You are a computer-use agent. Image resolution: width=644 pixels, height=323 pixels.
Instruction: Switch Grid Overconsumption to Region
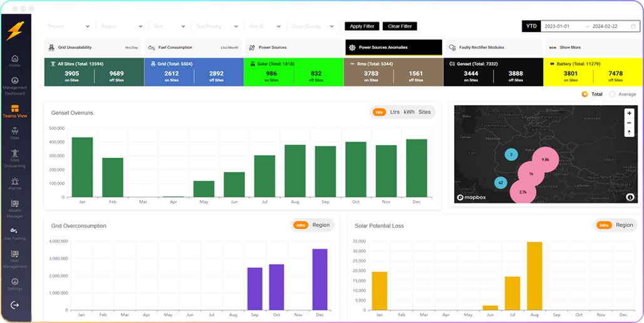(x=321, y=225)
